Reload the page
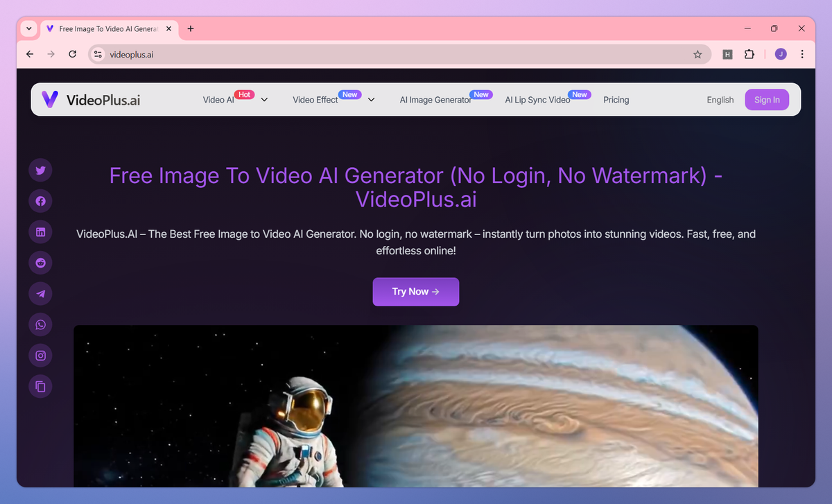 pyautogui.click(x=72, y=54)
